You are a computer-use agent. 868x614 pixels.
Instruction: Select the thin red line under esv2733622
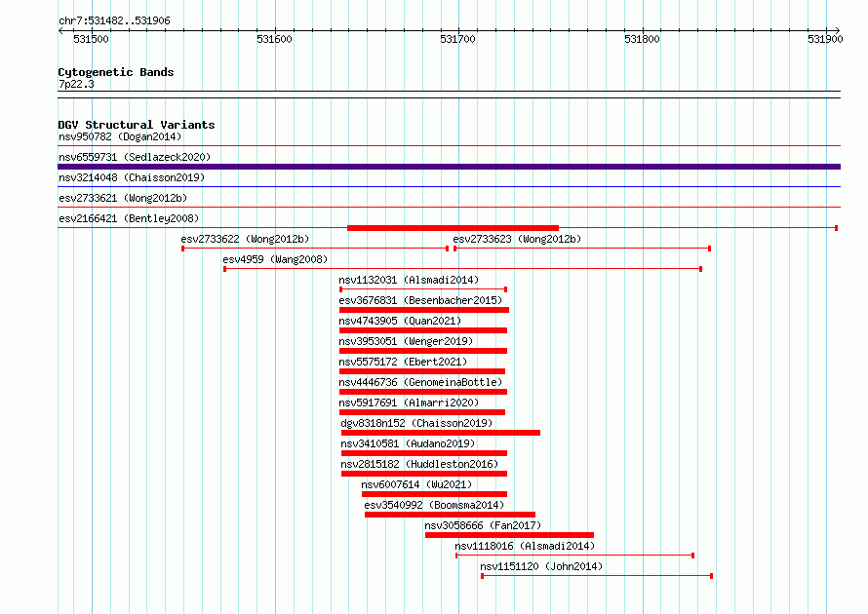[315, 249]
